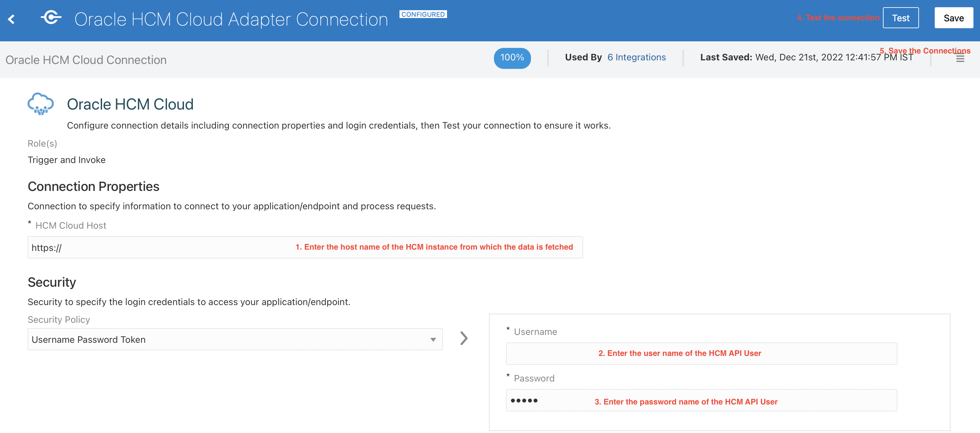
Task: Save the connection with the Save button
Action: tap(953, 18)
